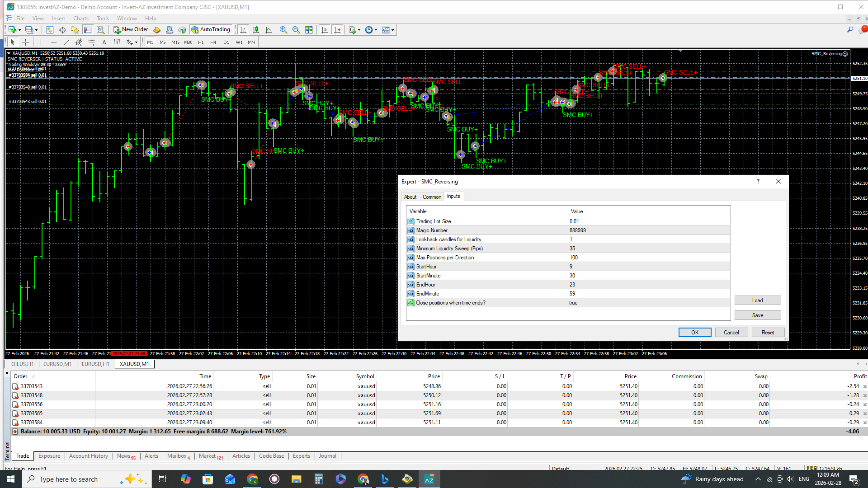Expand the Templates dropdown arrow
Screen dimensions: 868x488
tap(393, 30)
